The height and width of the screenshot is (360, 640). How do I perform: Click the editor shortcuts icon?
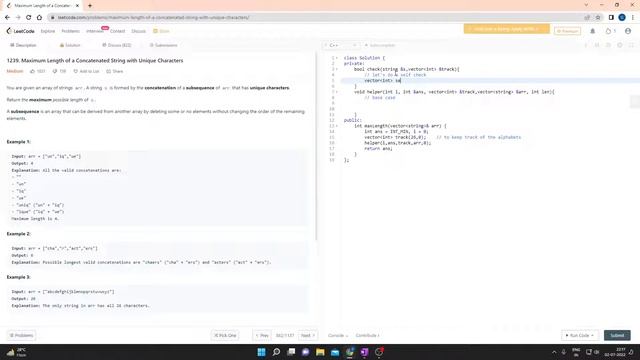[597, 45]
